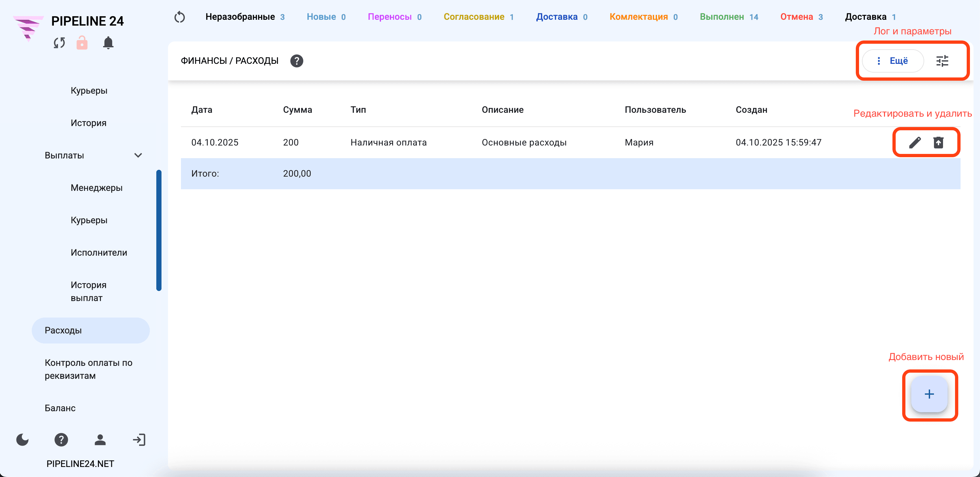
Task: Open the notifications bell
Action: pyautogui.click(x=108, y=43)
